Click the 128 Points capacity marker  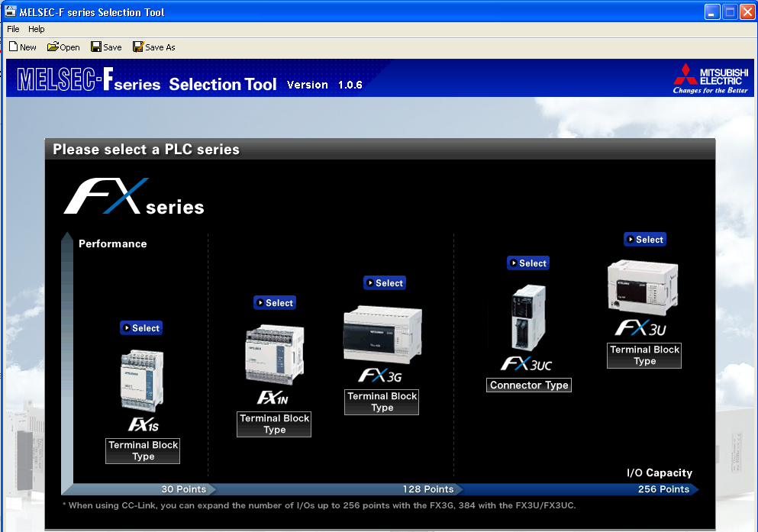pos(428,489)
